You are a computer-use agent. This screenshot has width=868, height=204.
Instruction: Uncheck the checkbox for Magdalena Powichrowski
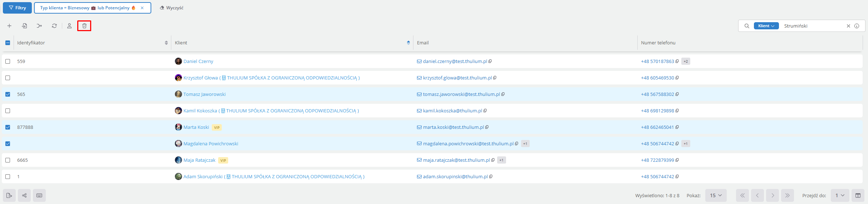8,144
